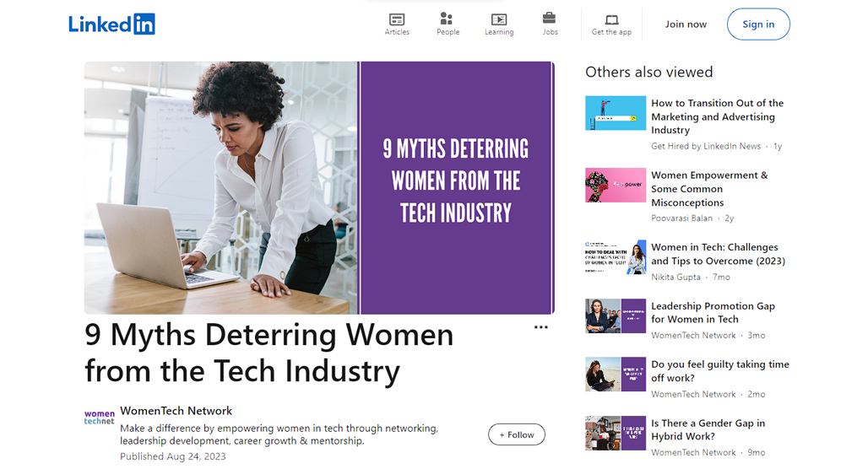Click the '9 Myths Deterring Women' article title

(x=269, y=353)
